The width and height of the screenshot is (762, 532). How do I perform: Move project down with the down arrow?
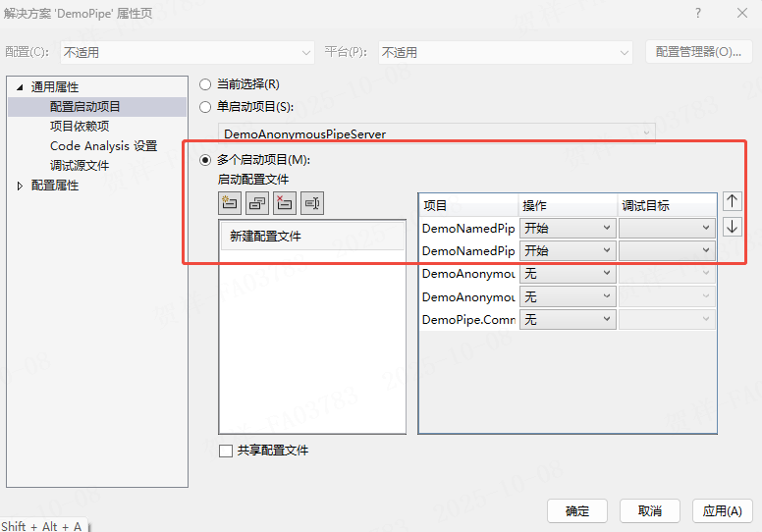pyautogui.click(x=732, y=227)
